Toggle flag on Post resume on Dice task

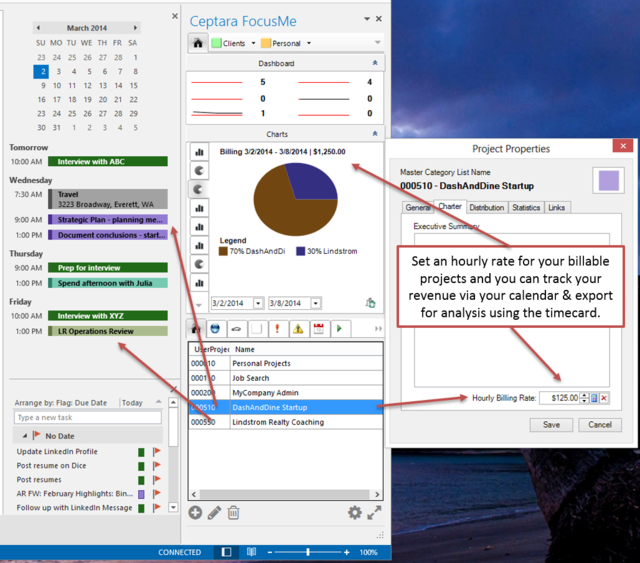(157, 465)
